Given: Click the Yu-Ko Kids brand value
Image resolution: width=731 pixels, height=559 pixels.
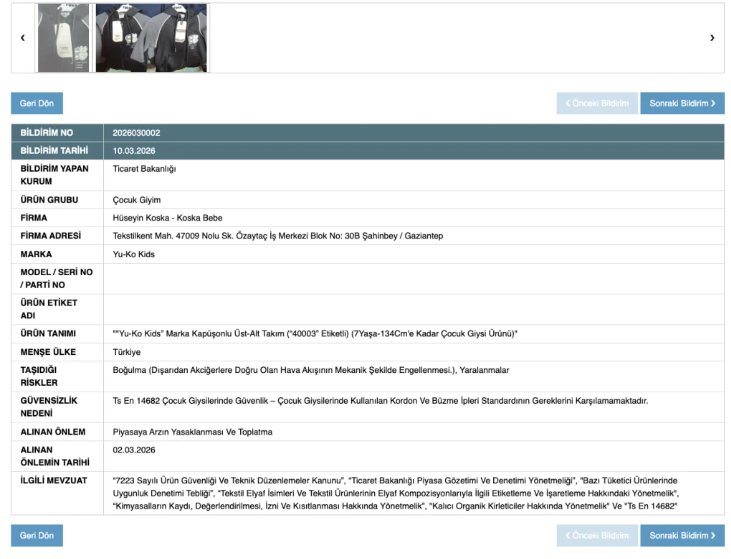Looking at the screenshot, I should click(135, 254).
